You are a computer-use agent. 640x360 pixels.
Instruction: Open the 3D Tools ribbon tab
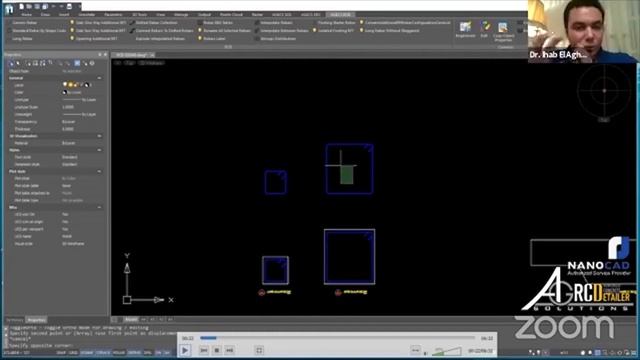(x=140, y=15)
